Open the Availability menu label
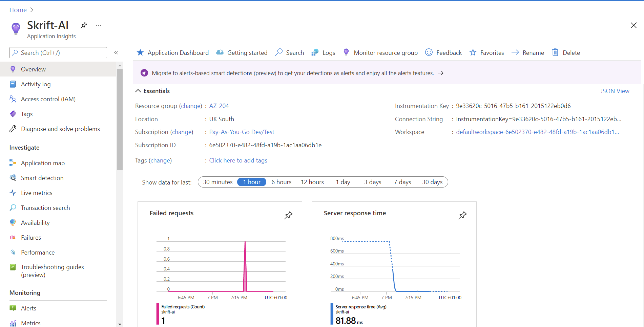 click(35, 223)
